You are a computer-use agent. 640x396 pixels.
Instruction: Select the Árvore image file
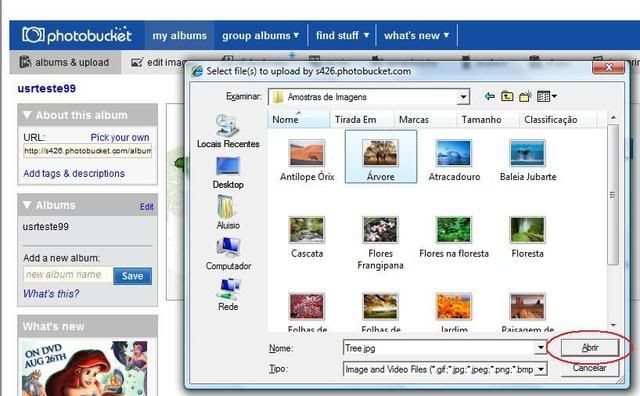tap(380, 157)
